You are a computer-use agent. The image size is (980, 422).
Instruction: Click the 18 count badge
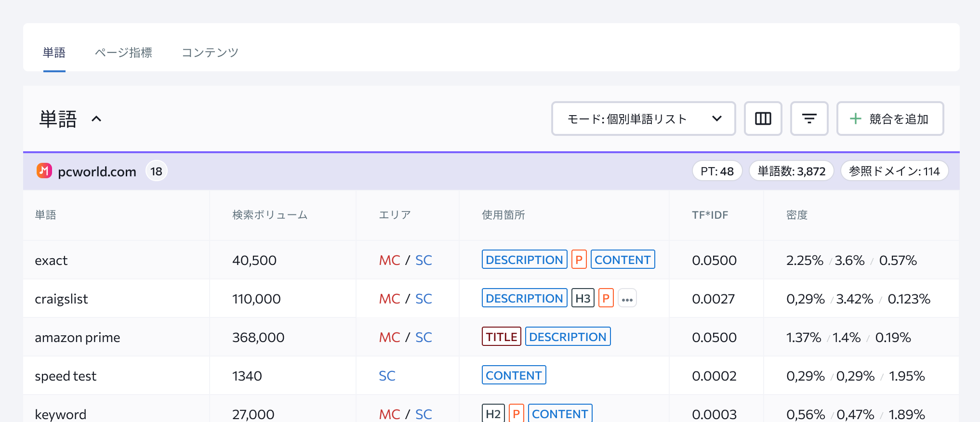click(156, 171)
